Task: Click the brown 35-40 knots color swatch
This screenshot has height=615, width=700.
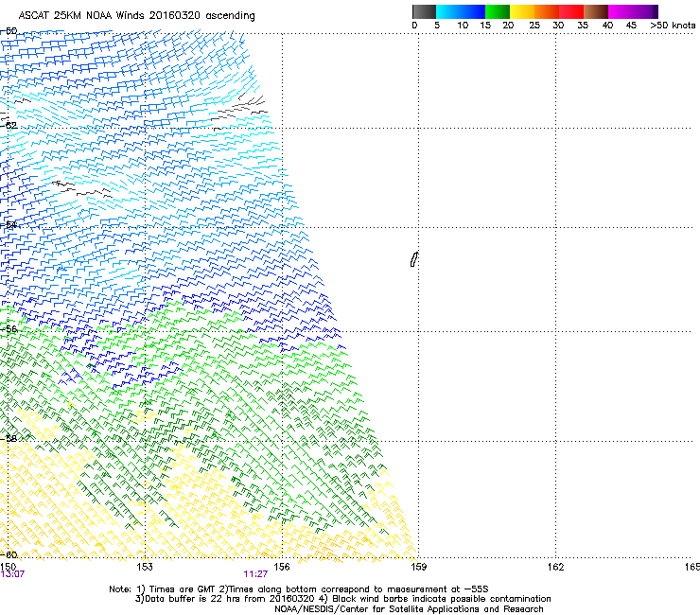Action: point(596,11)
